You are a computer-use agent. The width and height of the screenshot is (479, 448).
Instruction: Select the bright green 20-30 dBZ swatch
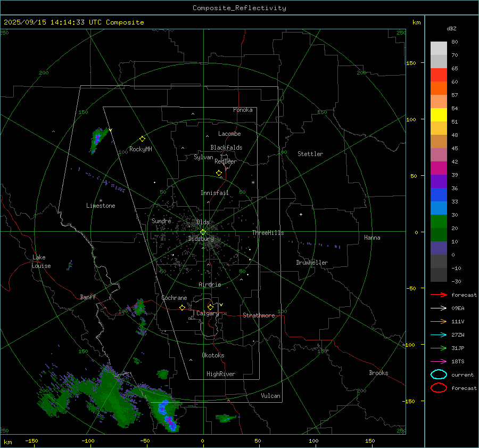[x=439, y=222]
